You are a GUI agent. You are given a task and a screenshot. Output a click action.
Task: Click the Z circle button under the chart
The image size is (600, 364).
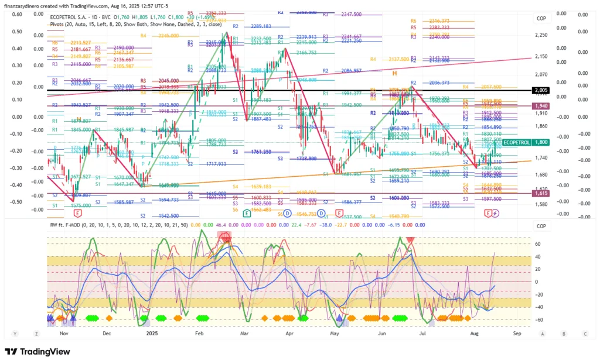tap(36, 334)
